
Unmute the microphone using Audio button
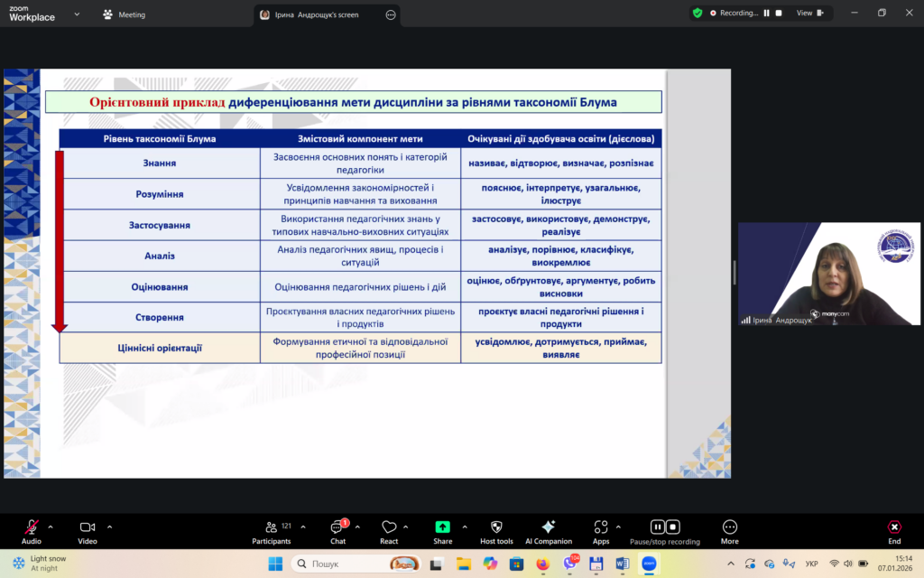pos(32,527)
